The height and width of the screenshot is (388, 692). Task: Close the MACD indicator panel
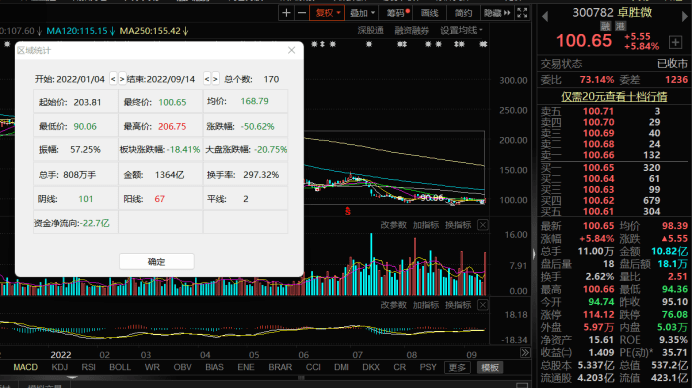[483, 305]
